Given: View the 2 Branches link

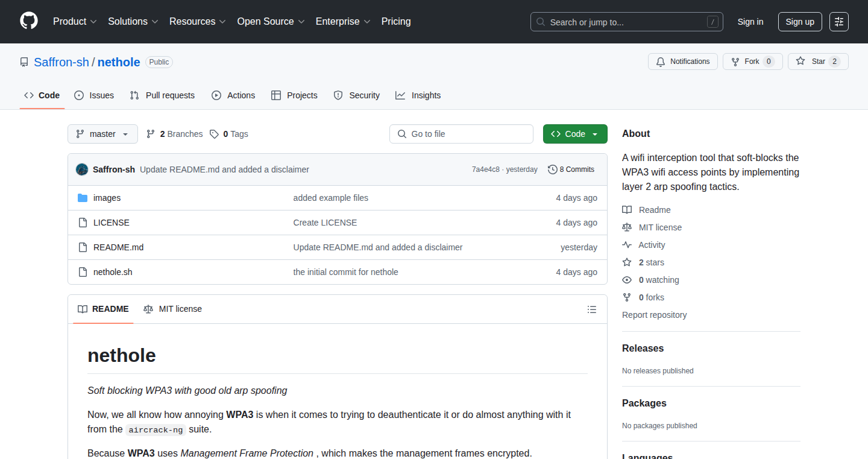Looking at the screenshot, I should point(175,134).
